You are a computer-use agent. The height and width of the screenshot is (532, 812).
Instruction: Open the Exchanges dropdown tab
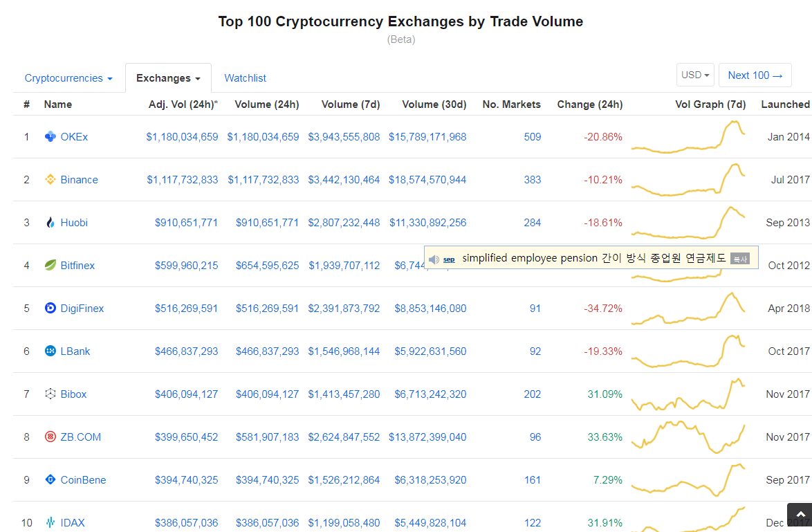click(x=168, y=78)
